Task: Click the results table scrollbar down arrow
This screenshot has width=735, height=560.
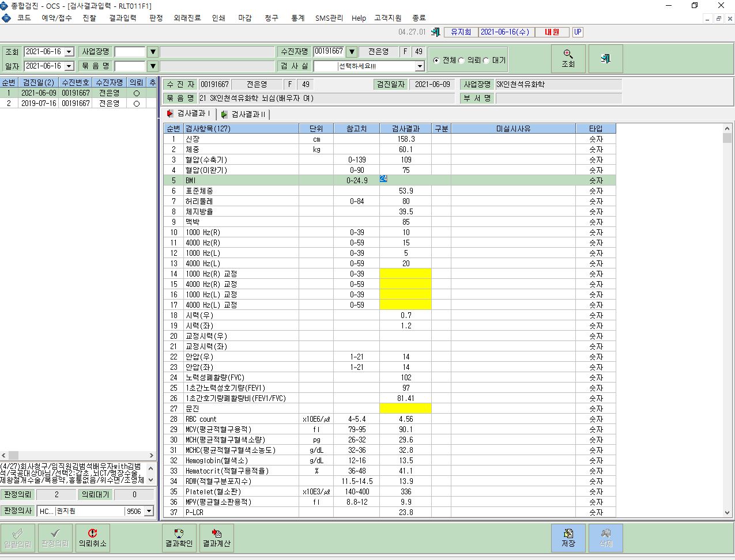Action: (728, 512)
